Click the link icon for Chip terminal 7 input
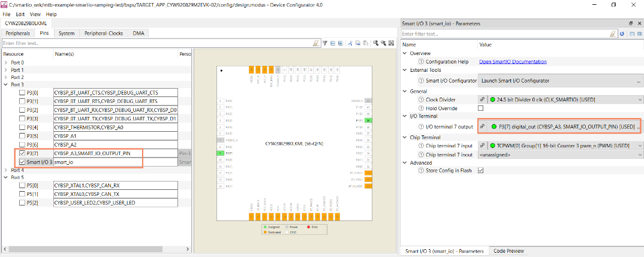Image resolution: width=644 pixels, height=257 pixels. [x=483, y=146]
